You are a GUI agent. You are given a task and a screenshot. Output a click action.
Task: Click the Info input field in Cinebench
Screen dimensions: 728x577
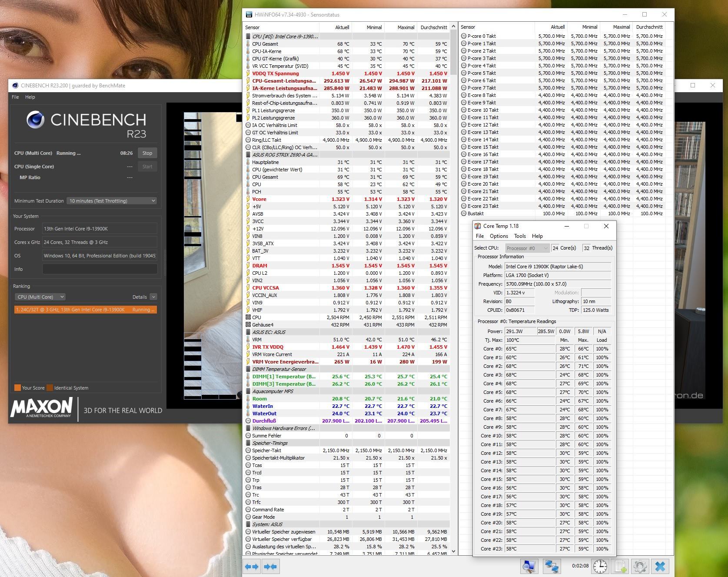[100, 269]
